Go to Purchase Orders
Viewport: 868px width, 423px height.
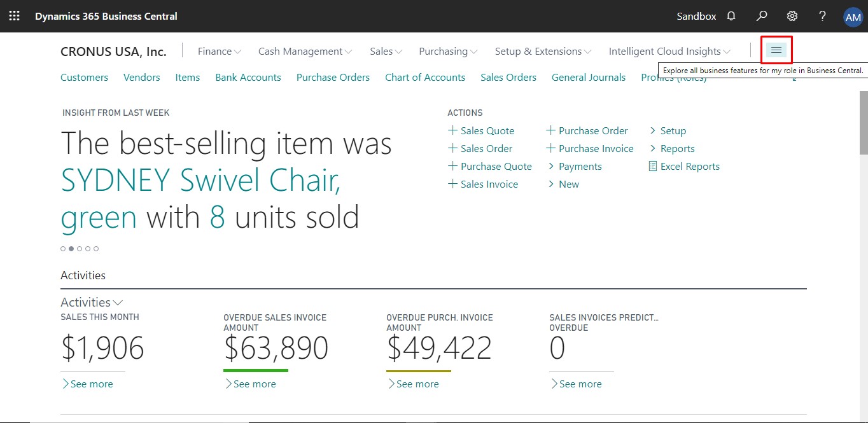pyautogui.click(x=333, y=77)
